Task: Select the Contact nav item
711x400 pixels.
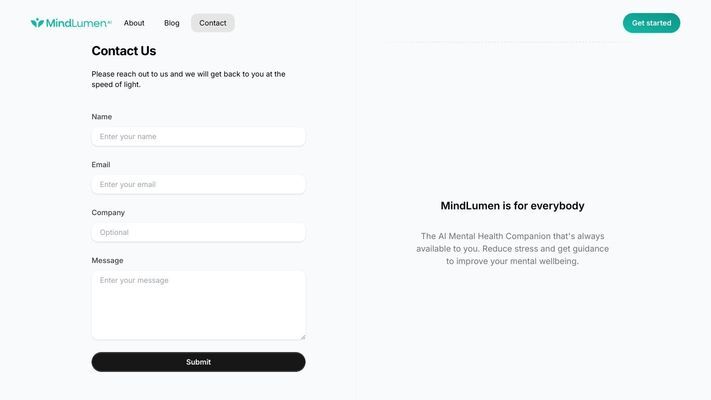Action: click(213, 23)
